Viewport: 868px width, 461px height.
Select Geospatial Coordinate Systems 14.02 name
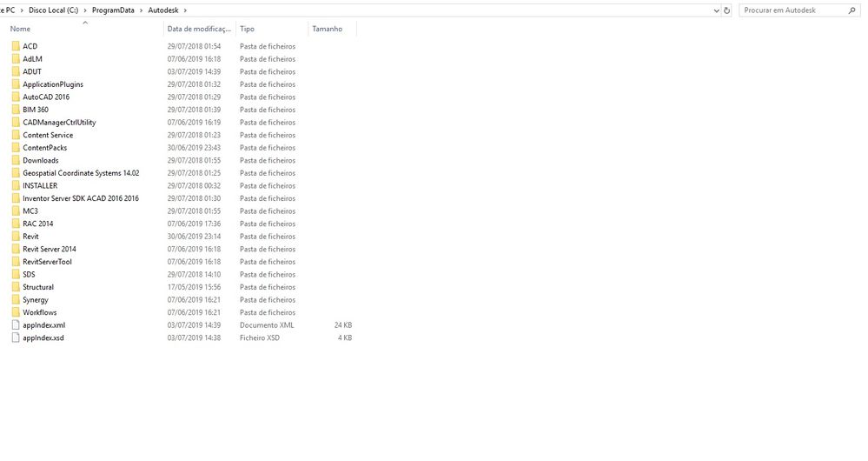81,173
